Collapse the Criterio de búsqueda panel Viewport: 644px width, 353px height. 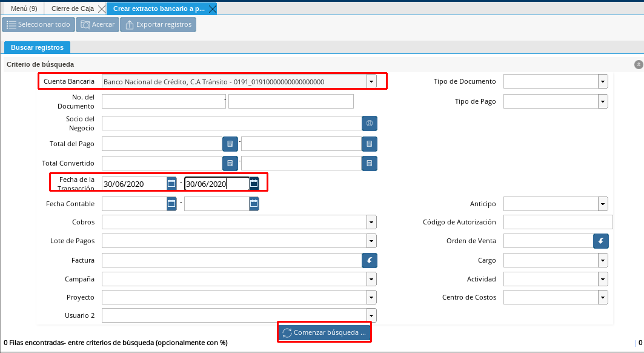(639, 64)
